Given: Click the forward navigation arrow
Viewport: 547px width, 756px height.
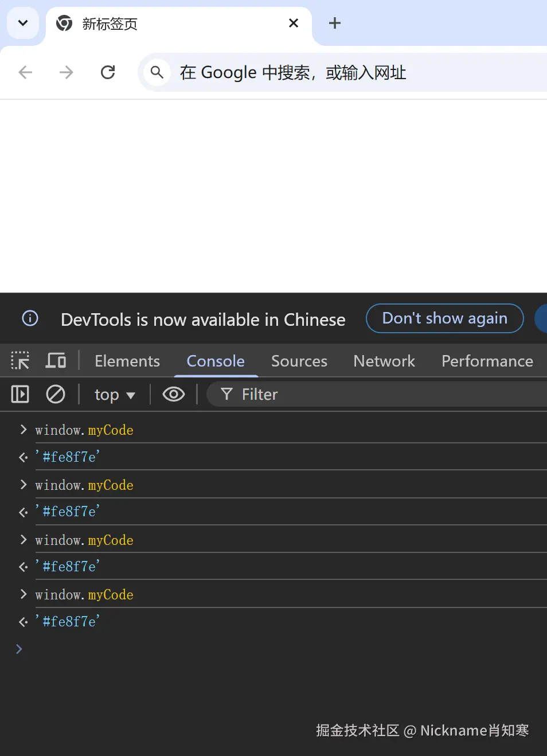Looking at the screenshot, I should point(67,72).
